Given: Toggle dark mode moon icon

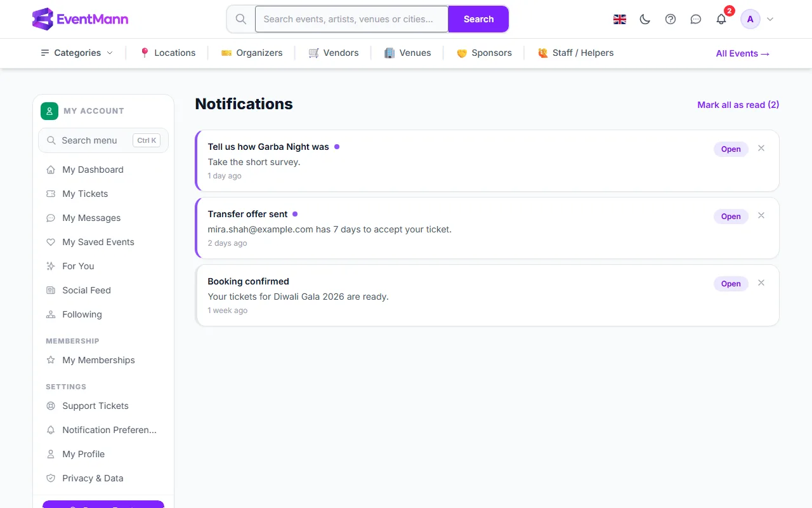Looking at the screenshot, I should click(645, 19).
